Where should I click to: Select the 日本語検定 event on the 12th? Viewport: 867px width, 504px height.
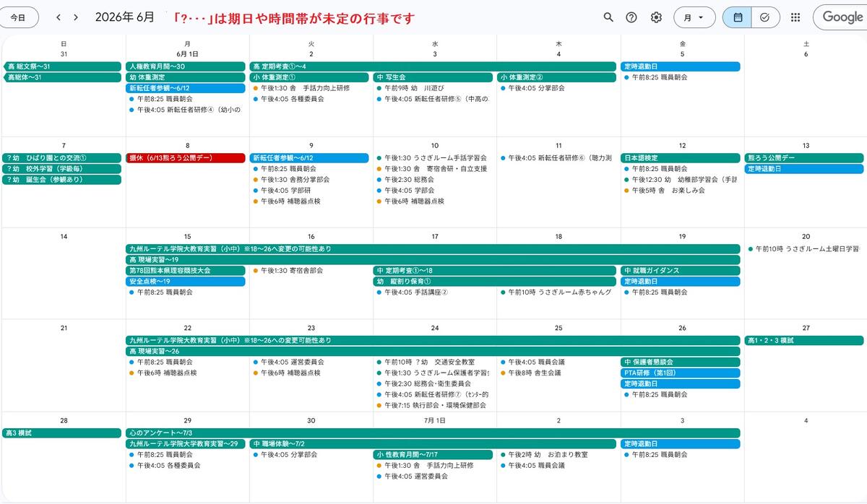coord(681,158)
